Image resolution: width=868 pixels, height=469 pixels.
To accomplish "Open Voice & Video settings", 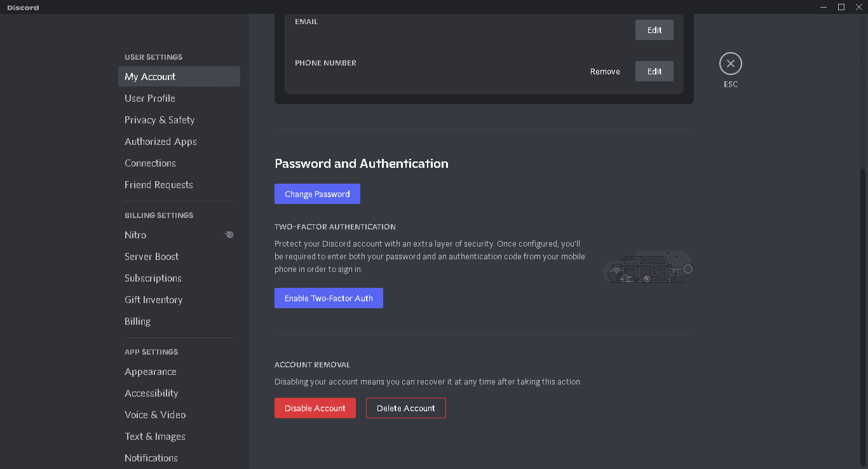I will [155, 415].
